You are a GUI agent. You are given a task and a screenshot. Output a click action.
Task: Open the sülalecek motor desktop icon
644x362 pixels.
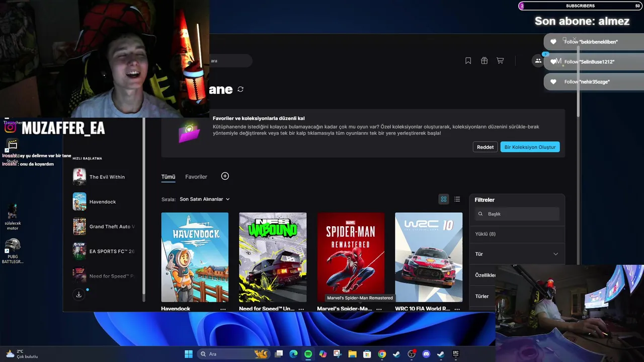13,217
